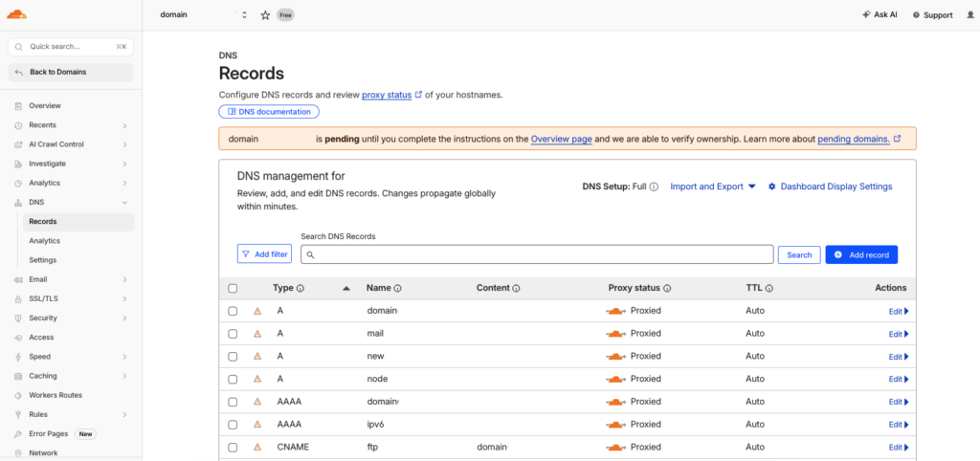Viewport: 980px width, 461px height.
Task: Click Edit on the ipv6 record
Action: click(898, 425)
